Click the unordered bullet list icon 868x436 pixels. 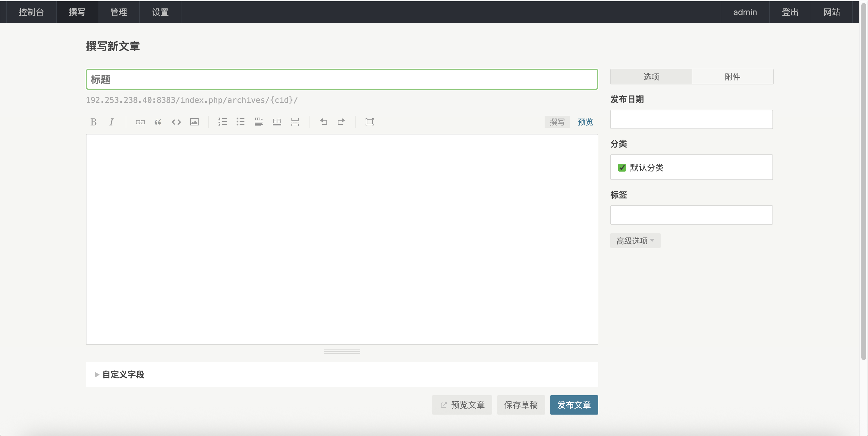(x=240, y=122)
